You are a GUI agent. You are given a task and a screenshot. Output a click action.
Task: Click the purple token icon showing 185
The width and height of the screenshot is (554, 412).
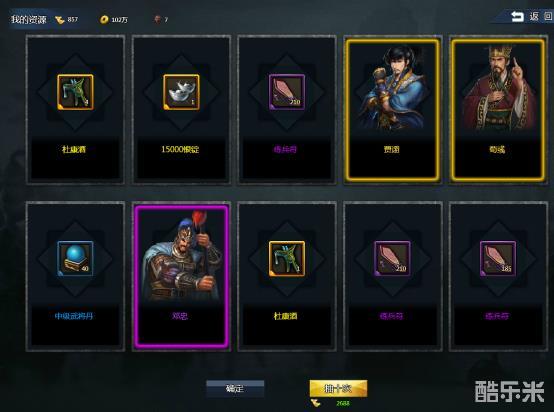(x=498, y=259)
